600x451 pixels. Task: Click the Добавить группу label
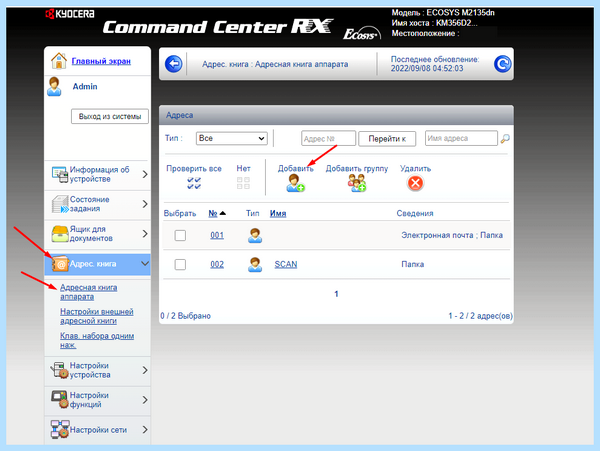pos(357,169)
